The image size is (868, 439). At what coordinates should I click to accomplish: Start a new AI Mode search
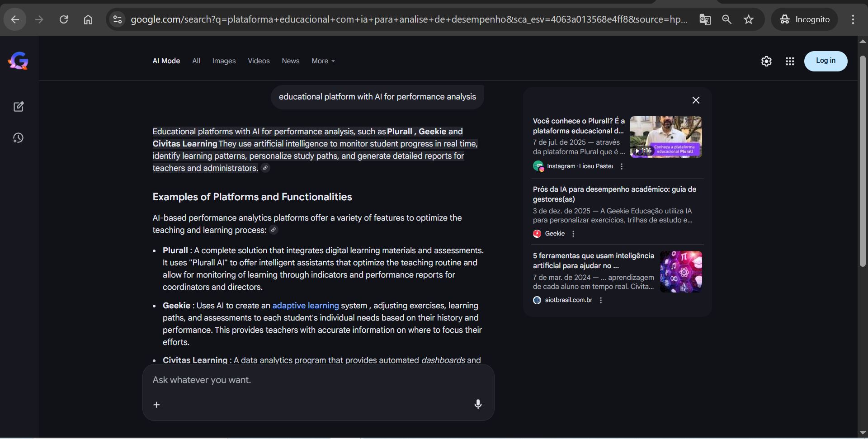pos(19,107)
